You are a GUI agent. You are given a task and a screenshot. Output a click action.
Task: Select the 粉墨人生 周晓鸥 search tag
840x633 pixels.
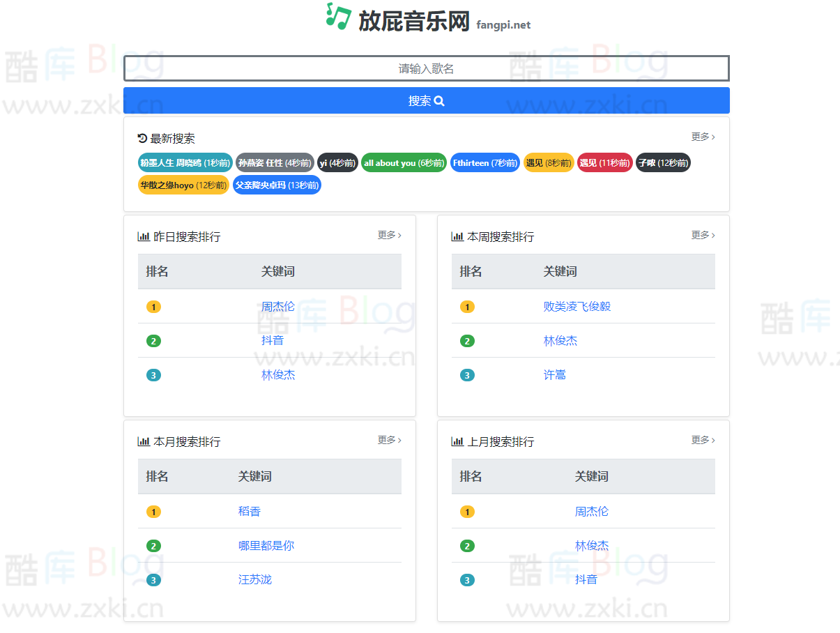coord(184,162)
